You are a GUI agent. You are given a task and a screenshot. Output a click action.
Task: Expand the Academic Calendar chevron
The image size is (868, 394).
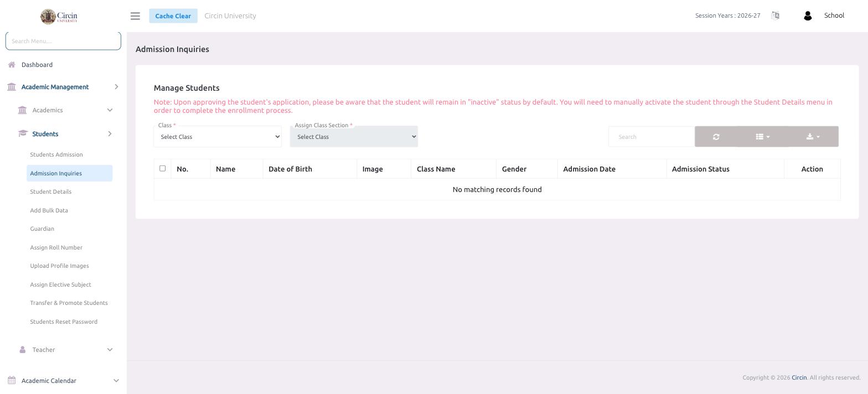(x=116, y=381)
